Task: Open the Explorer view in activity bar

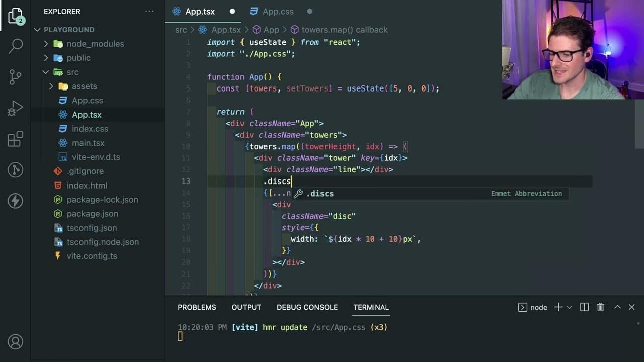Action: (x=15, y=15)
